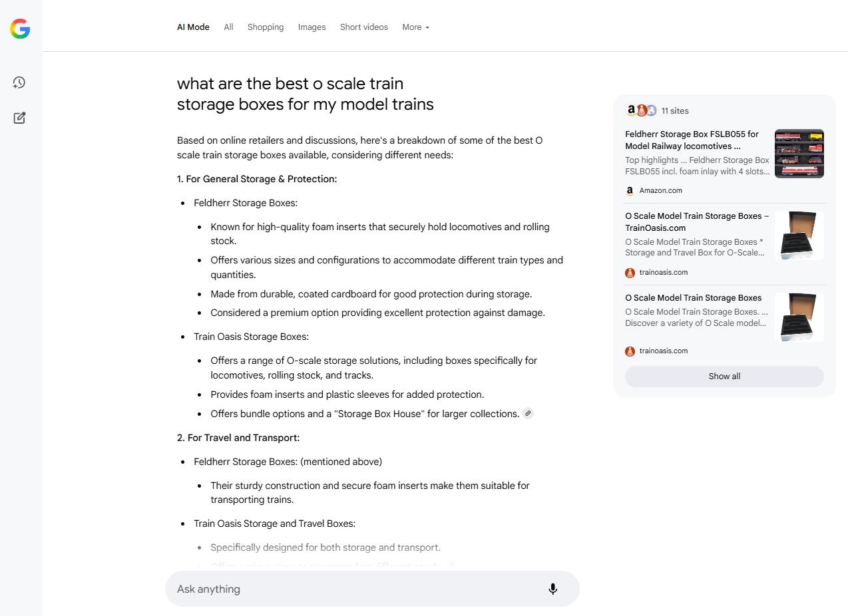The width and height of the screenshot is (848, 616).
Task: Click the 11 sites label
Action: point(675,111)
